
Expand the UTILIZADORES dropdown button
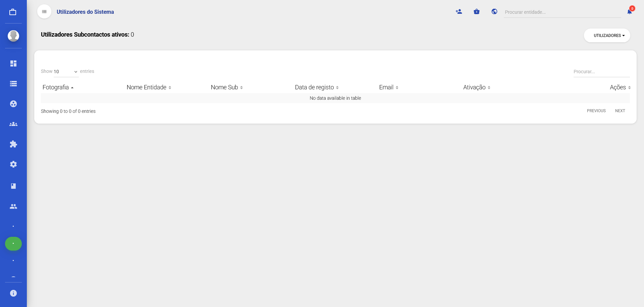(x=607, y=36)
